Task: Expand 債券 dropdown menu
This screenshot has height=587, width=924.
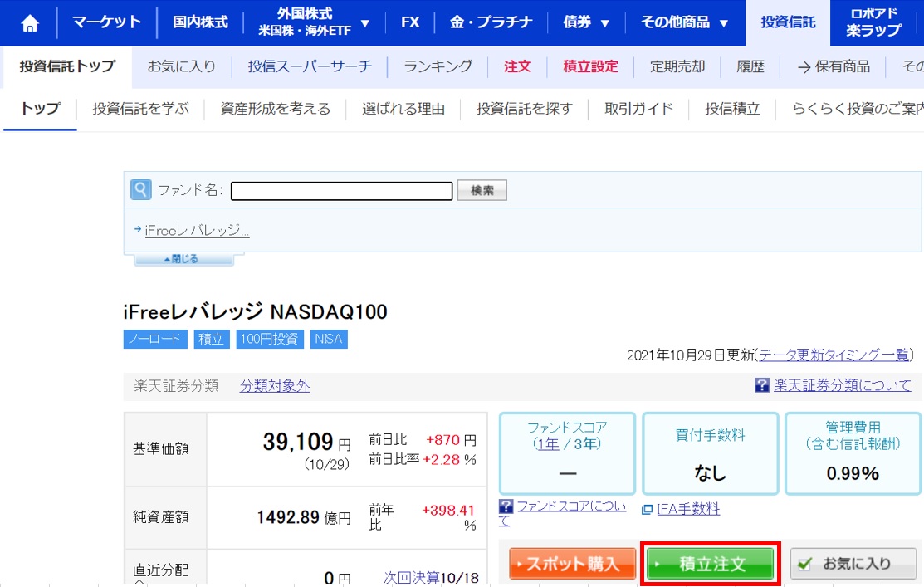Action: pos(604,23)
